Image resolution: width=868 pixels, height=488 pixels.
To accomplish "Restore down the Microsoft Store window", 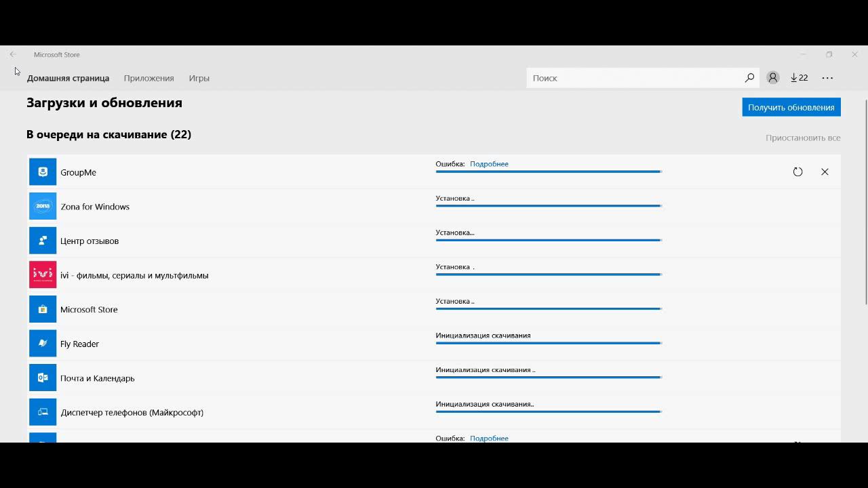I will click(829, 54).
